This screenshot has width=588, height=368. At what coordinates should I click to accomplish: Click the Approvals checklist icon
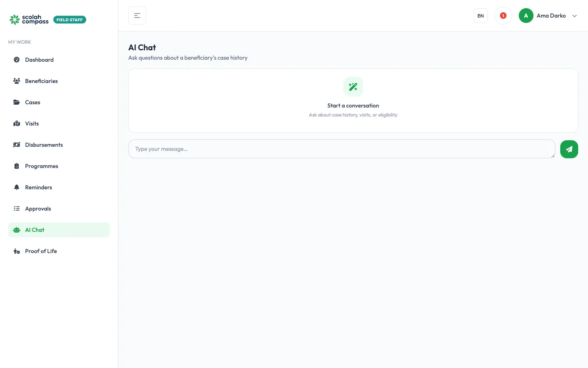17,209
